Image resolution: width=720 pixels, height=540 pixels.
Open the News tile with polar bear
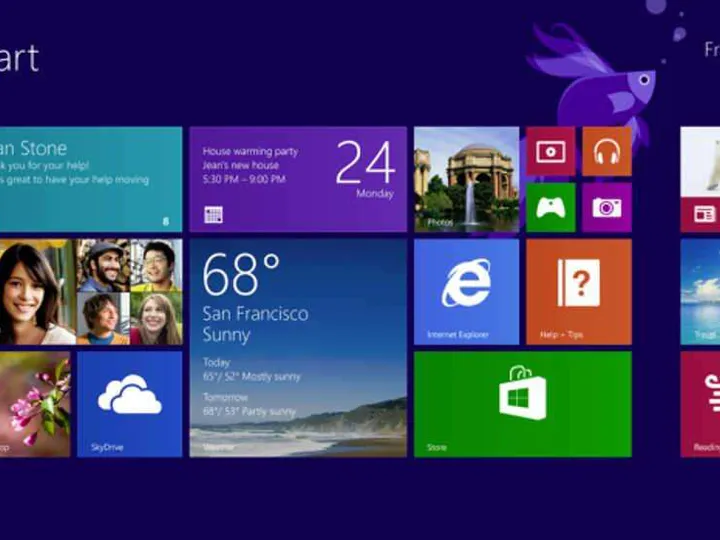click(x=700, y=179)
